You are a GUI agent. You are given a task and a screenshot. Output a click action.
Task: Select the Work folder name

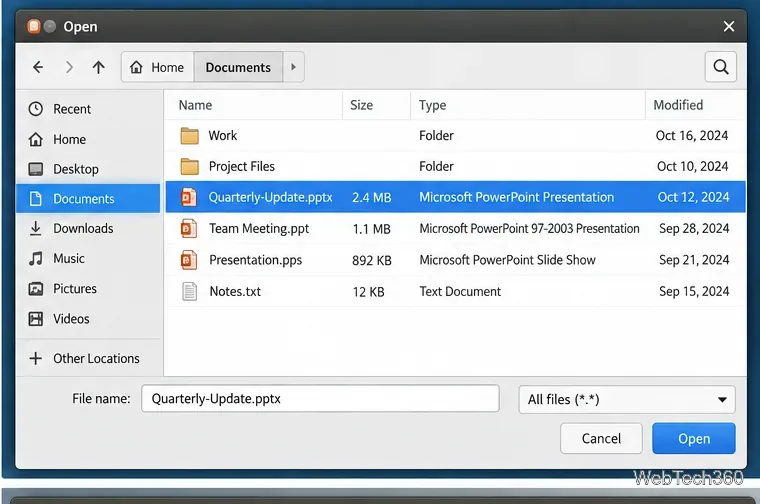223,136
